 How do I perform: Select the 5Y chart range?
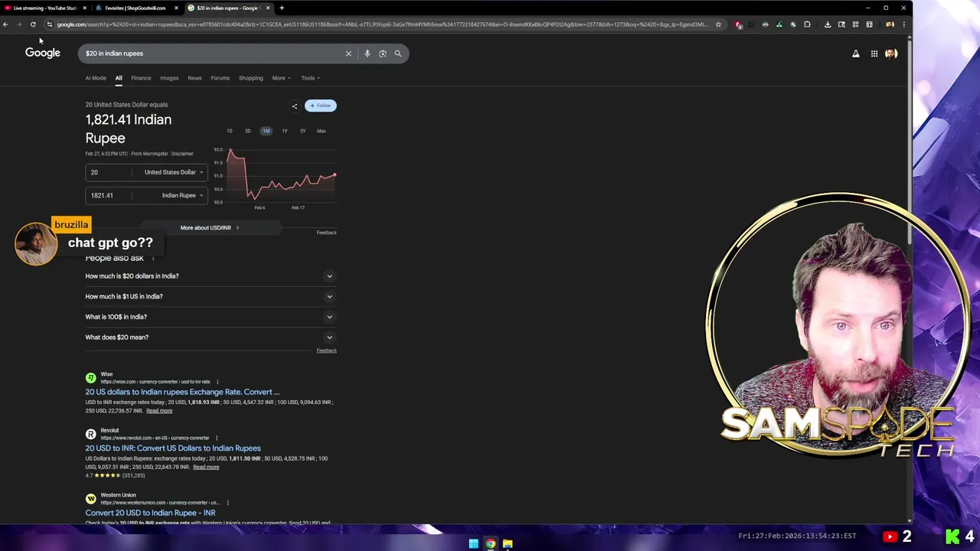[x=302, y=131]
